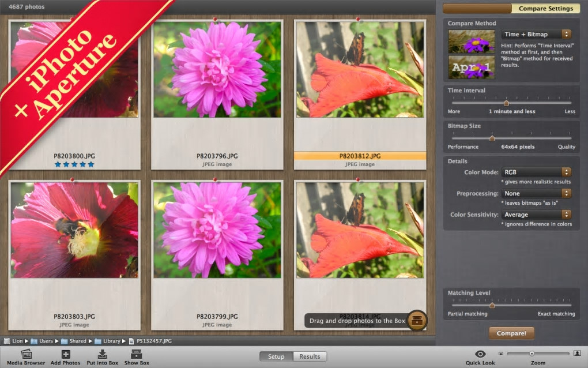Click the Bitmap Size slider handle
The width and height of the screenshot is (588, 368).
492,138
